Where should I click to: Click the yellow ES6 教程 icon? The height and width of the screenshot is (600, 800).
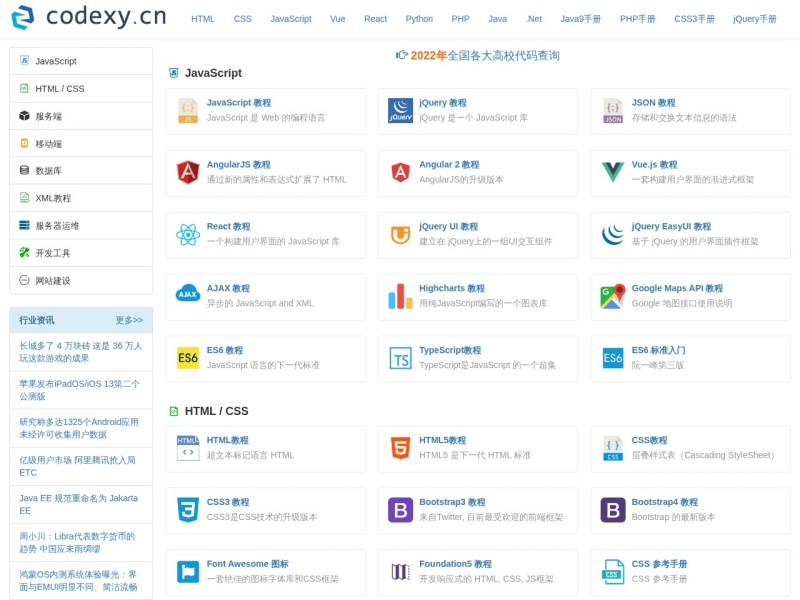pos(188,358)
